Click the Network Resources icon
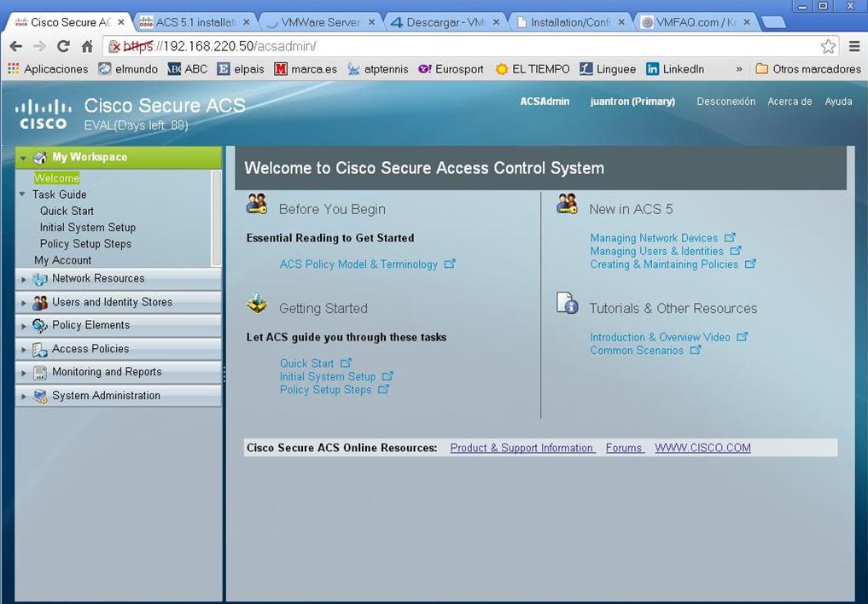Screen dimensions: 868x604 tap(40, 279)
